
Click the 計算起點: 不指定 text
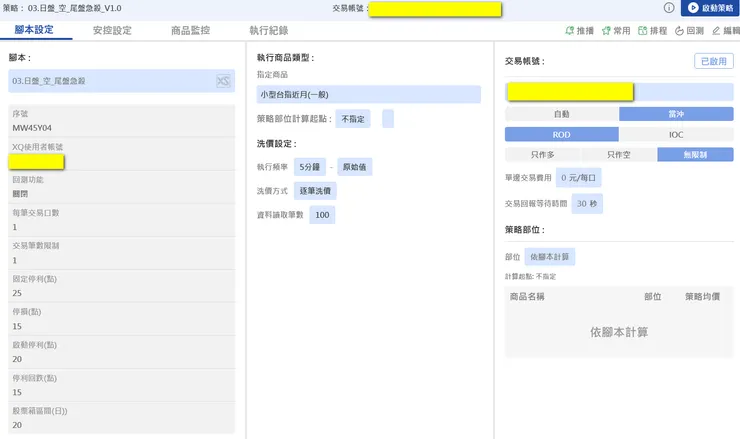tap(530, 277)
